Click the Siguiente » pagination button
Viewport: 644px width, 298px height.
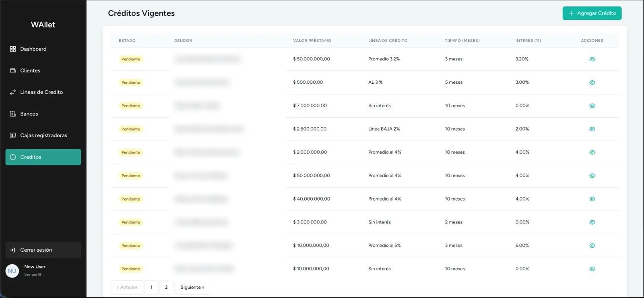pyautogui.click(x=192, y=288)
